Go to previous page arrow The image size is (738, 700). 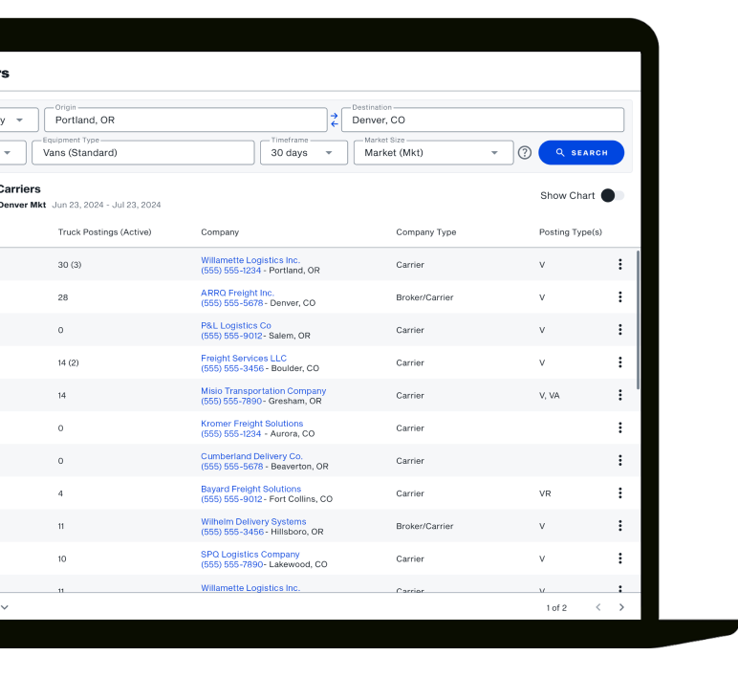point(598,607)
